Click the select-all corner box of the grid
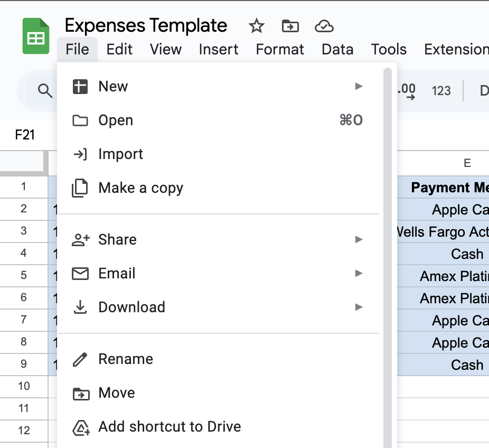Viewport: 489px width, 448px height. click(24, 163)
